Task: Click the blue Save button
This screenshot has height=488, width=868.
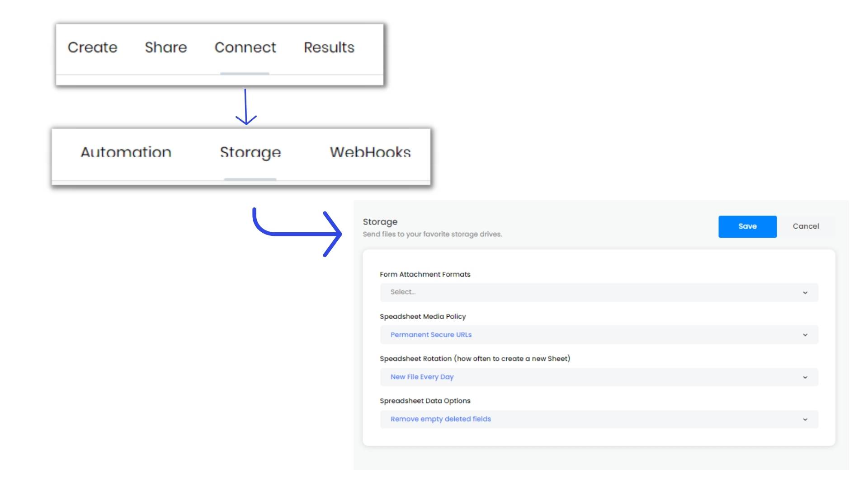Action: click(x=747, y=226)
